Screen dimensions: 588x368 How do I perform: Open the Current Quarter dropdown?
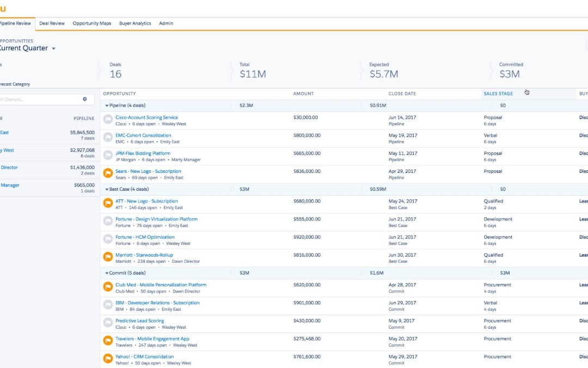tap(53, 49)
